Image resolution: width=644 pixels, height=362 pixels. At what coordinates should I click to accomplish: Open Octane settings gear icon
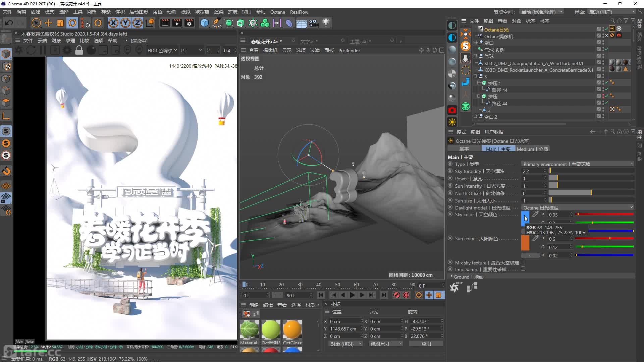67,50
